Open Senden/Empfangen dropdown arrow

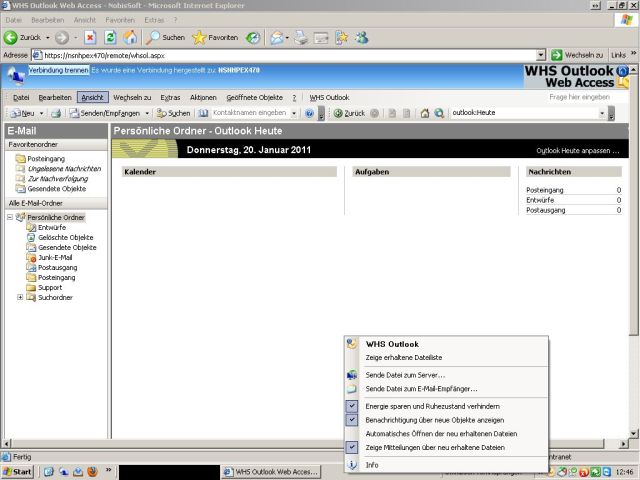point(147,113)
